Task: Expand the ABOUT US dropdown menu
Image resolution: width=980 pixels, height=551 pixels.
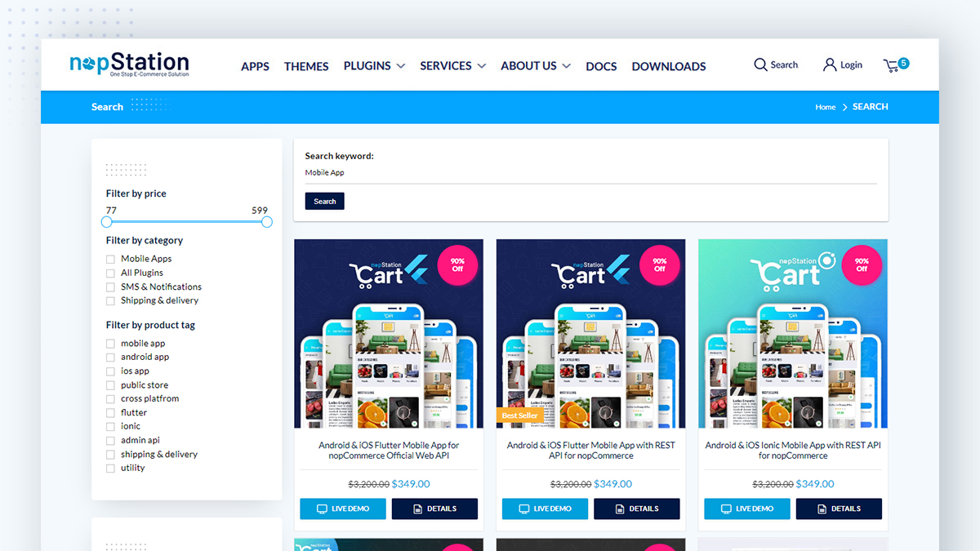Action: [536, 66]
